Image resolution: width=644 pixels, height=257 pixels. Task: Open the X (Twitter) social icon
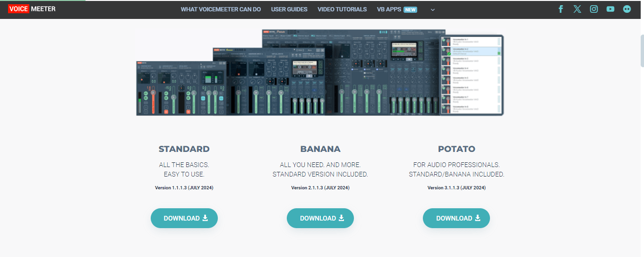577,9
